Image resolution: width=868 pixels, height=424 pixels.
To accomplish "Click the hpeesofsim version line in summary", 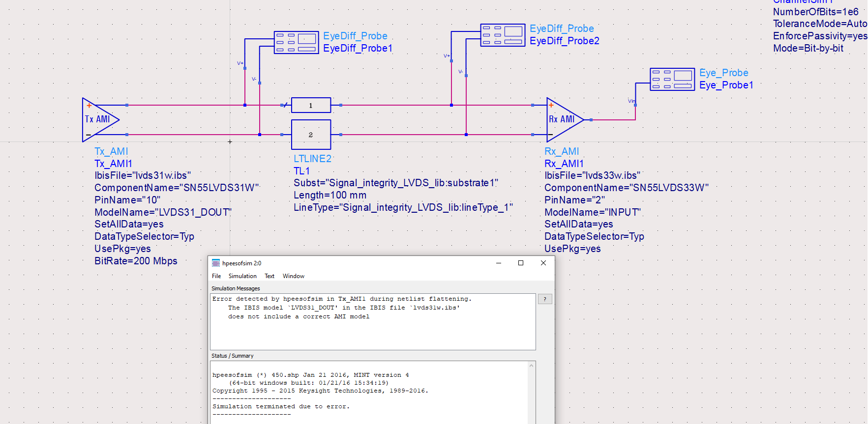I will click(310, 375).
